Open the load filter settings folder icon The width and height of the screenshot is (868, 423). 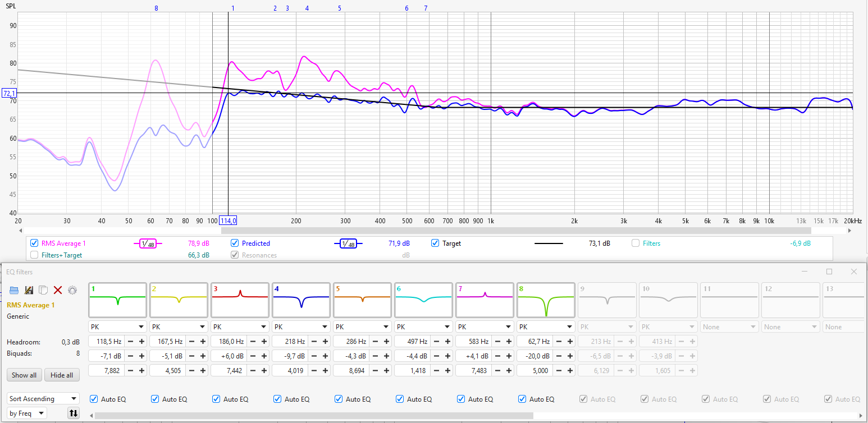(x=14, y=290)
